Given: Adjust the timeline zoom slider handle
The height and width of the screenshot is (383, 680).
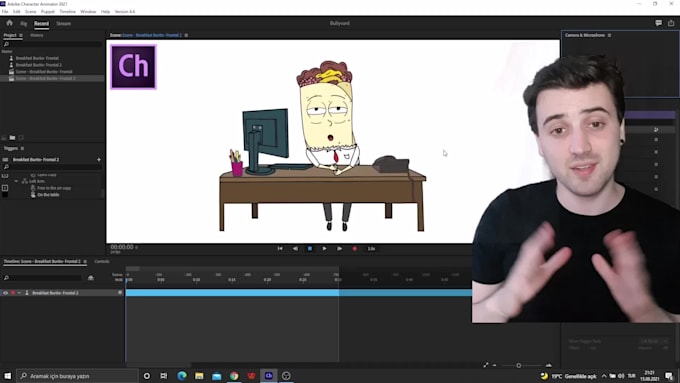Looking at the screenshot, I should [x=518, y=365].
